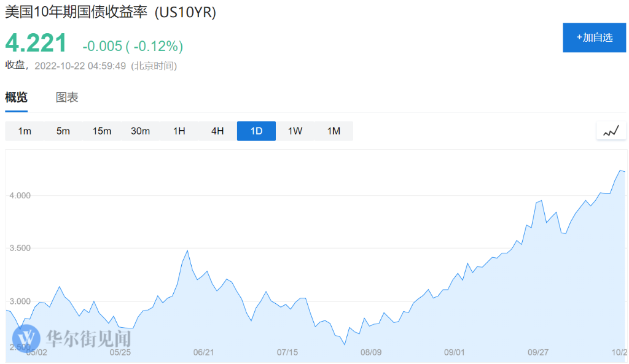Switch to weekly 1W view

click(295, 131)
